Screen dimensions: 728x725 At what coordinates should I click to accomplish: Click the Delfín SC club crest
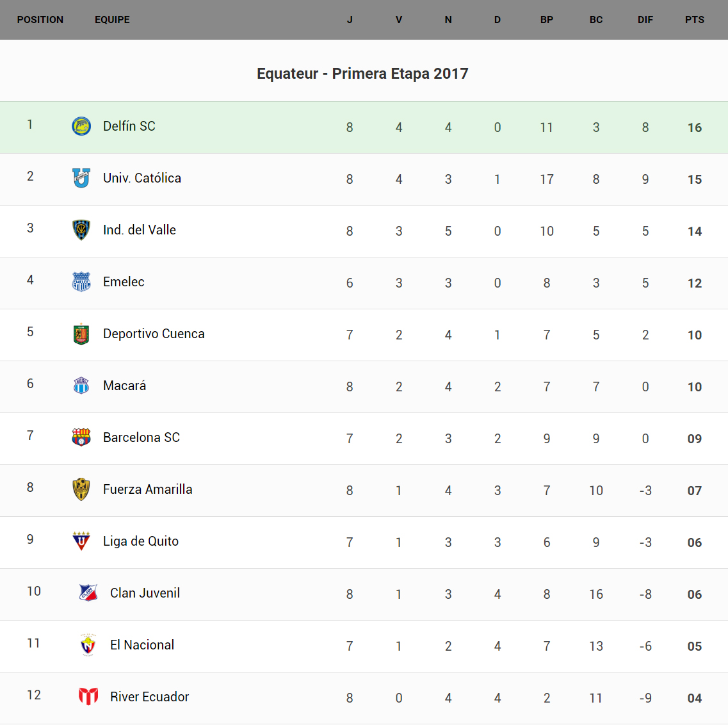81,126
